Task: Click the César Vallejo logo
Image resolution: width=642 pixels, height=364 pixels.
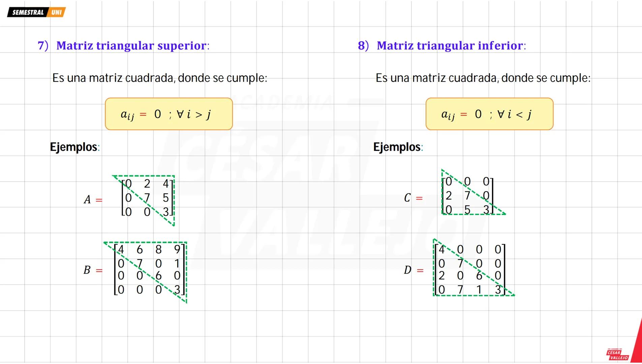Action: point(617,355)
